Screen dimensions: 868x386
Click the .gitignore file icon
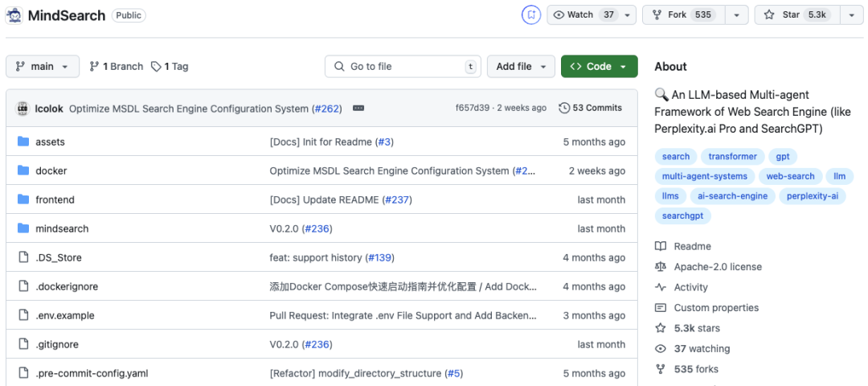point(23,344)
